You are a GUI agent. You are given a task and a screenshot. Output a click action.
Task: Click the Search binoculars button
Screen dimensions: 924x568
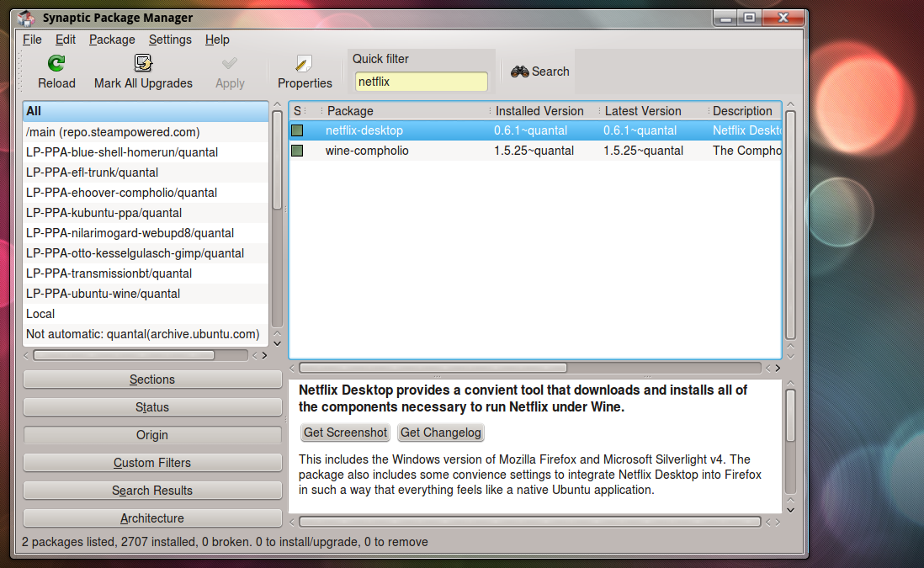coord(539,72)
